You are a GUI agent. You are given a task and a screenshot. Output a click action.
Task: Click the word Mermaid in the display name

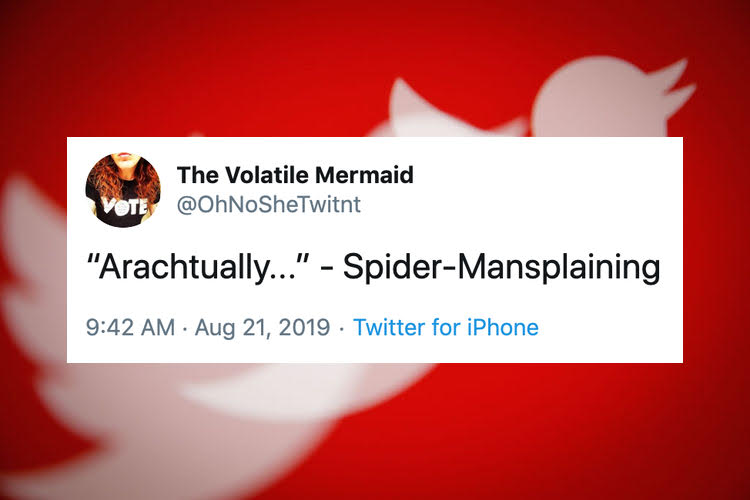364,176
